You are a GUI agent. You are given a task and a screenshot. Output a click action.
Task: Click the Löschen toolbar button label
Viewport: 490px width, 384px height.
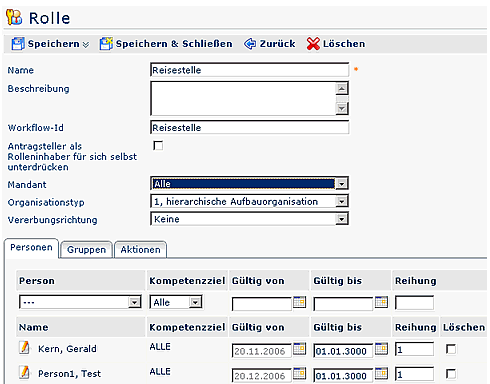tap(344, 44)
